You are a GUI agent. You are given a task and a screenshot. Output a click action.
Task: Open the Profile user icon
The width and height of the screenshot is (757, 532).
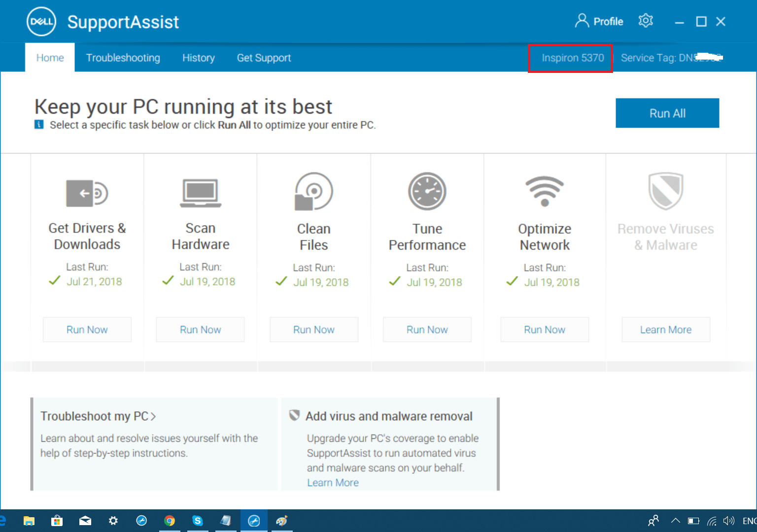(582, 21)
